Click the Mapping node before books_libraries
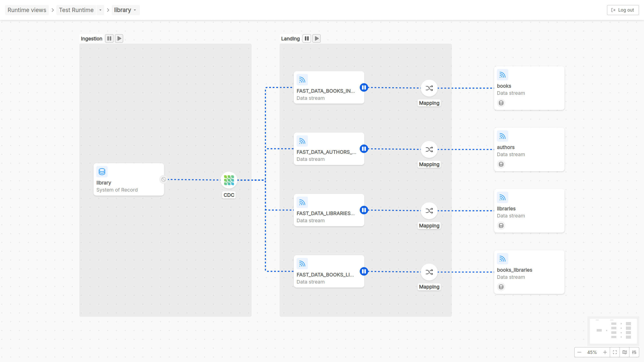Viewport: 644px width, 362px height. point(429,272)
